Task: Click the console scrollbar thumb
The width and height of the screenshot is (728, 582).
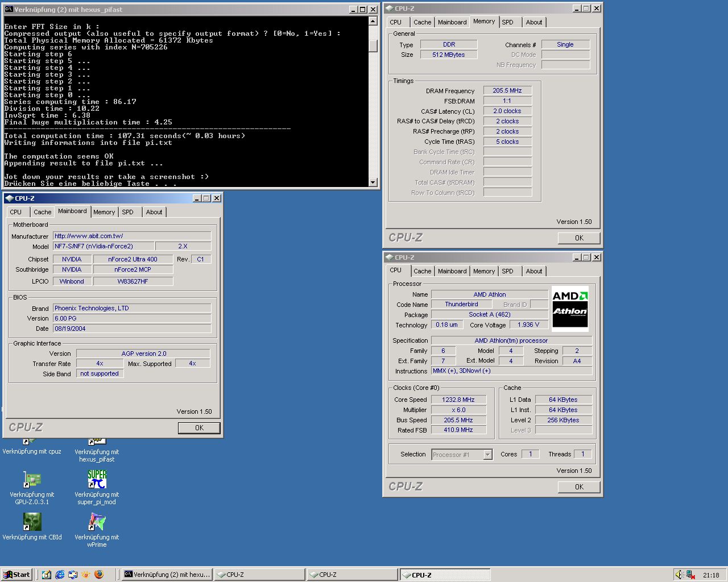Action: (373, 46)
